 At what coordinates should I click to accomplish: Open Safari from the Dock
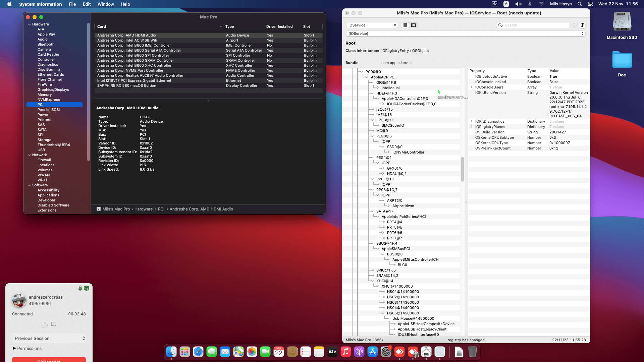click(x=198, y=352)
